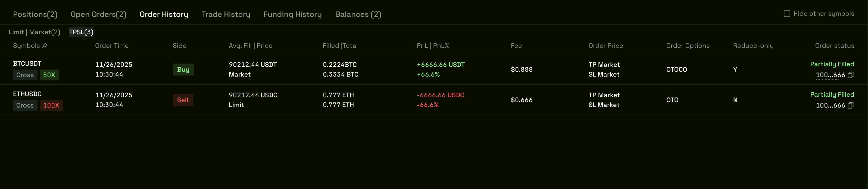Image resolution: width=868 pixels, height=189 pixels.
Task: Select the TPSL filter
Action: [x=81, y=32]
